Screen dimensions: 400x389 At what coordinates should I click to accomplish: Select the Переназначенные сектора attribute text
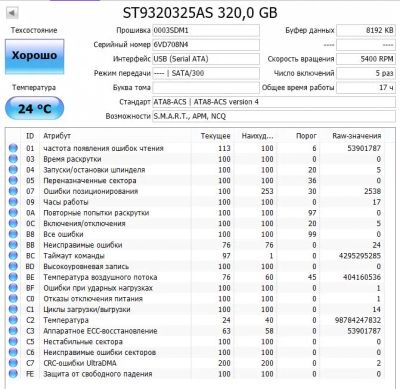(90, 180)
